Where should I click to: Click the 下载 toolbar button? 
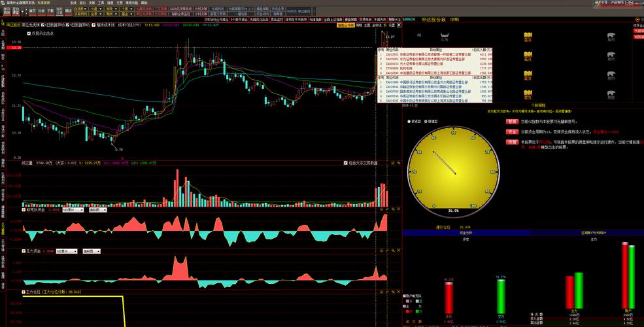tap(50, 10)
